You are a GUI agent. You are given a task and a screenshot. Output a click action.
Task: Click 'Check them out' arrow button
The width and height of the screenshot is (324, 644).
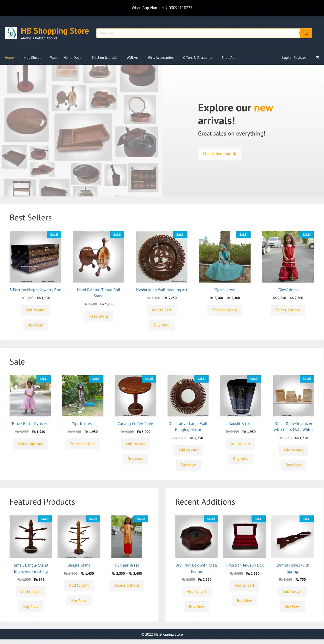click(x=220, y=154)
